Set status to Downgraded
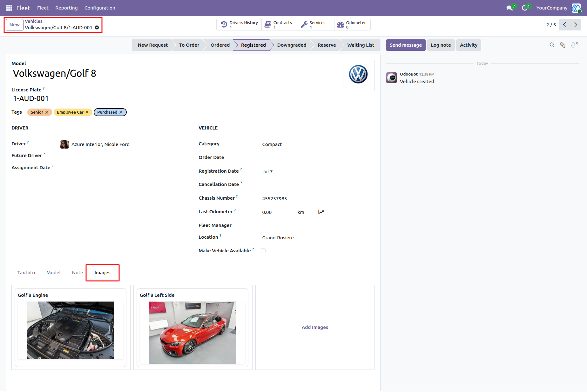This screenshot has height=392, width=587. pyautogui.click(x=292, y=45)
